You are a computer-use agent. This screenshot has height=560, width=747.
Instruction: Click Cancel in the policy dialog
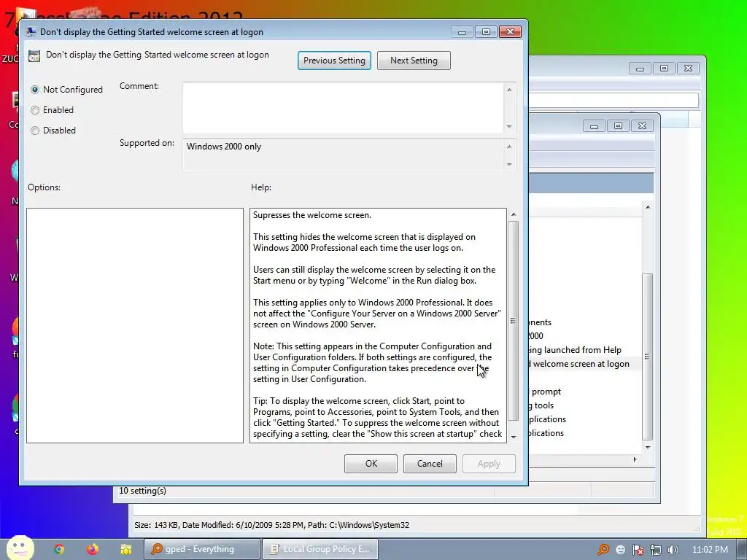coord(430,463)
